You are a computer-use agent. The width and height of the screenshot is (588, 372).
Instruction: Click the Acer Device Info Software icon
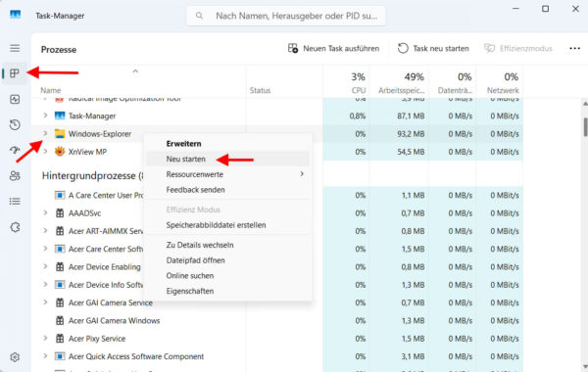click(60, 285)
